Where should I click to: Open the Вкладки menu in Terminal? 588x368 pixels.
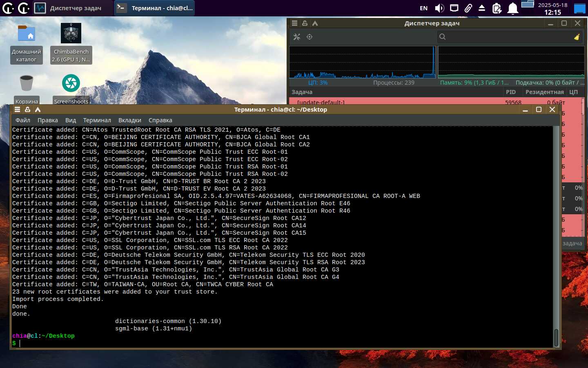point(130,120)
